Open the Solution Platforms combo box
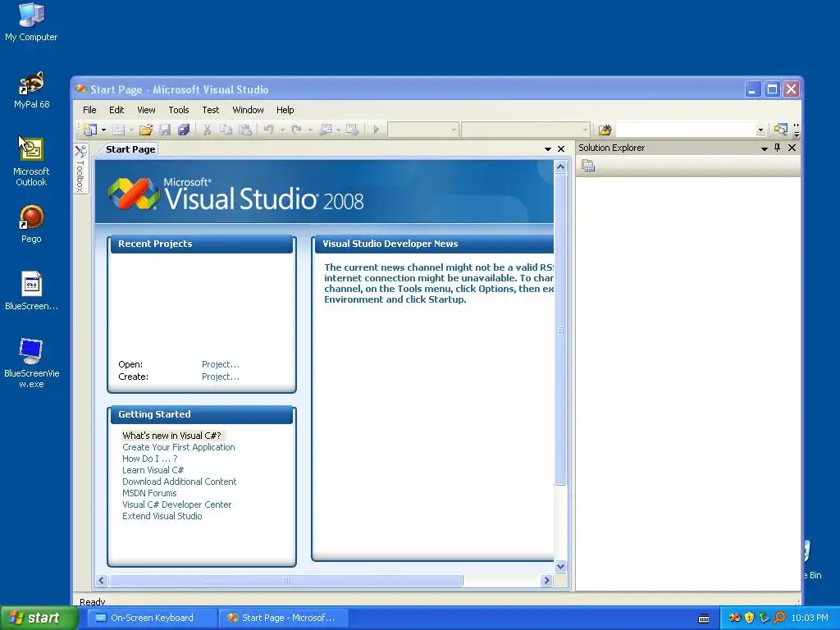 coord(525,130)
